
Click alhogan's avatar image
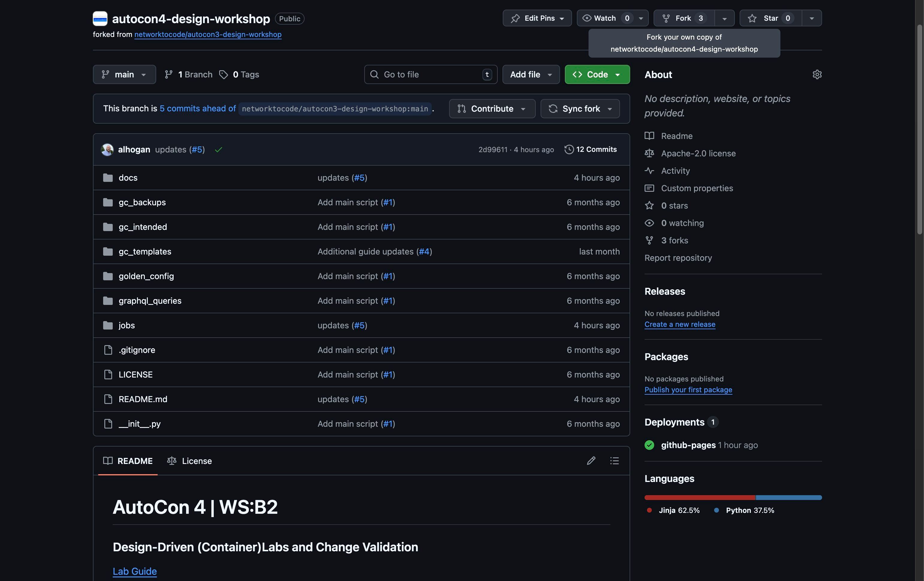pyautogui.click(x=107, y=149)
